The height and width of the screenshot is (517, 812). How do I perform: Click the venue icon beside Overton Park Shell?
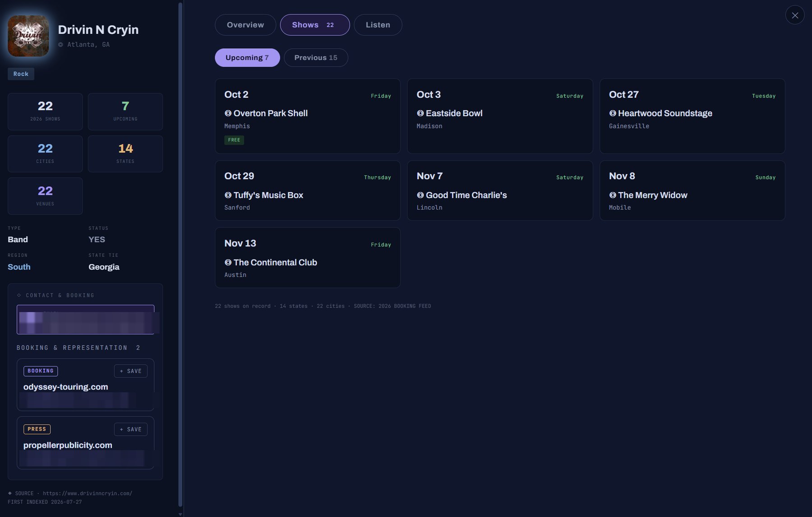(228, 114)
